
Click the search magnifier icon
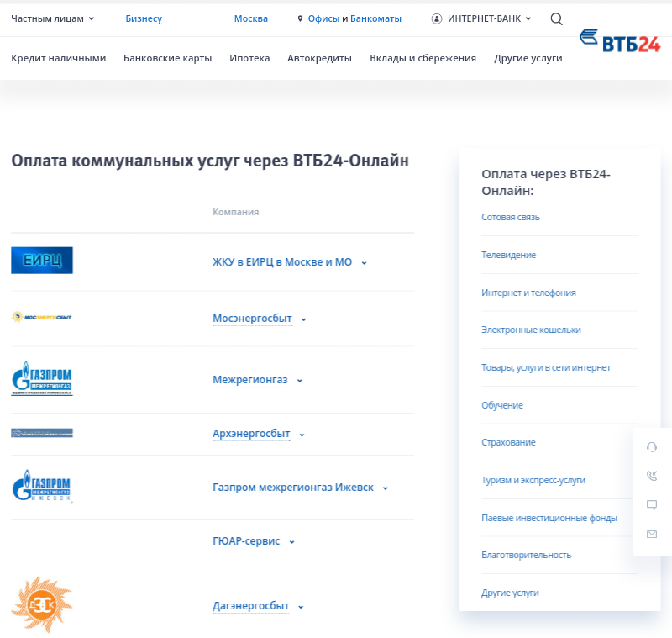tap(556, 18)
